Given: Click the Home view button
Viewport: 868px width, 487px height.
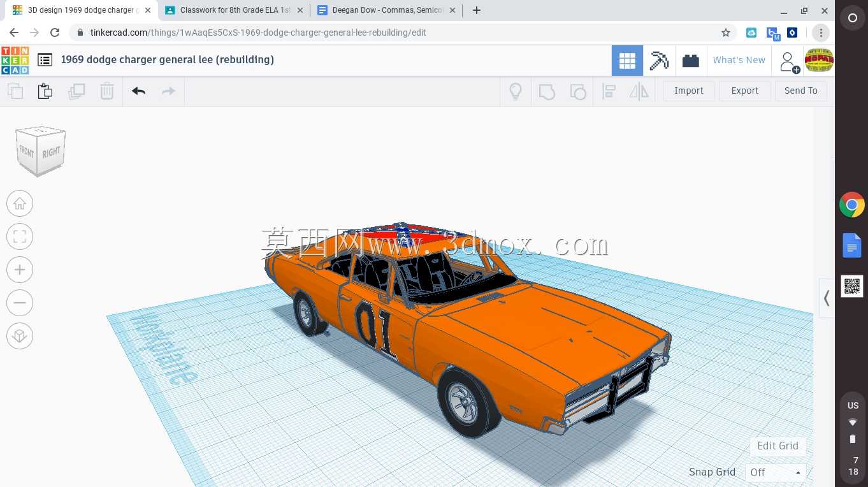Looking at the screenshot, I should coord(20,203).
